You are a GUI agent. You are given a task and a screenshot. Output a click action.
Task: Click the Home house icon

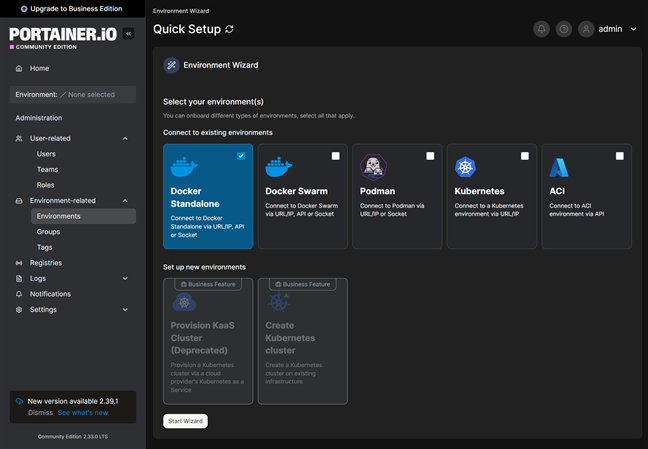click(19, 68)
